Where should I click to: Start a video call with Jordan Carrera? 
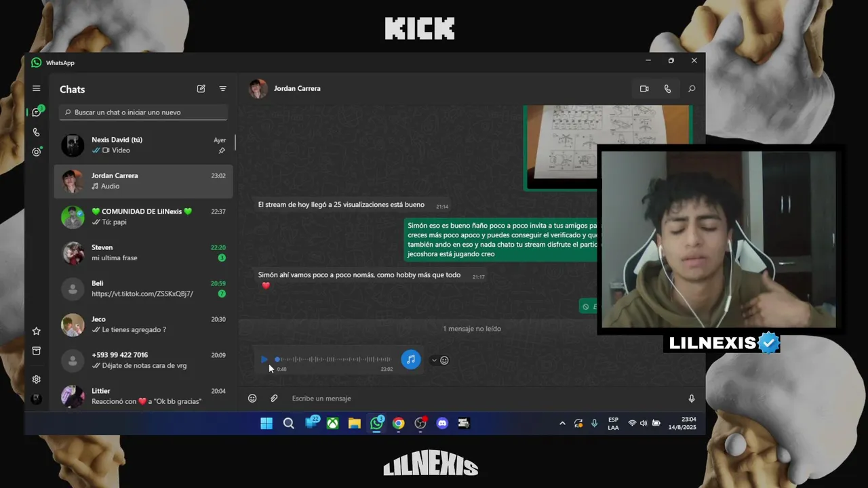644,89
